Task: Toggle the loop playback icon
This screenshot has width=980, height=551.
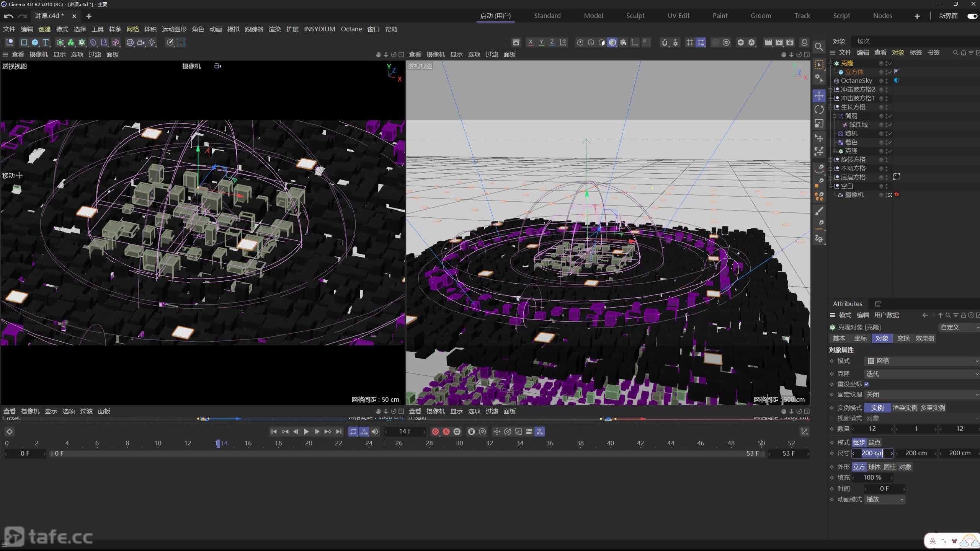Action: 353,432
